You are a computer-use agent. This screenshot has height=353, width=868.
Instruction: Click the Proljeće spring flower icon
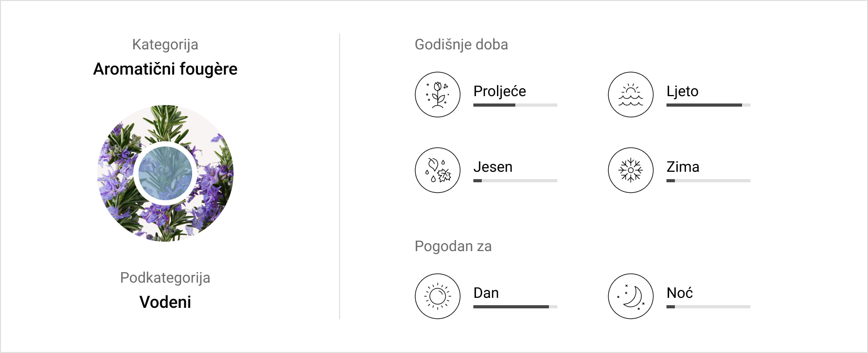438,95
